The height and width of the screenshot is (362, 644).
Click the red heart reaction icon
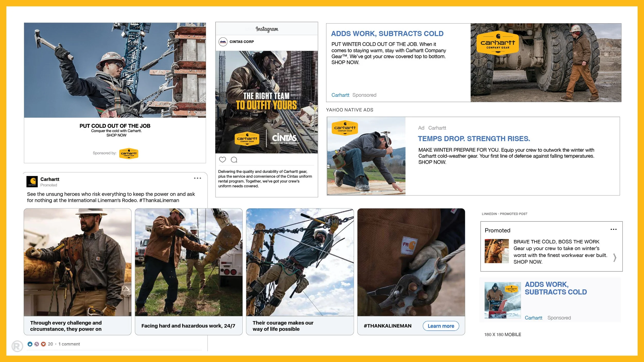[x=44, y=344]
